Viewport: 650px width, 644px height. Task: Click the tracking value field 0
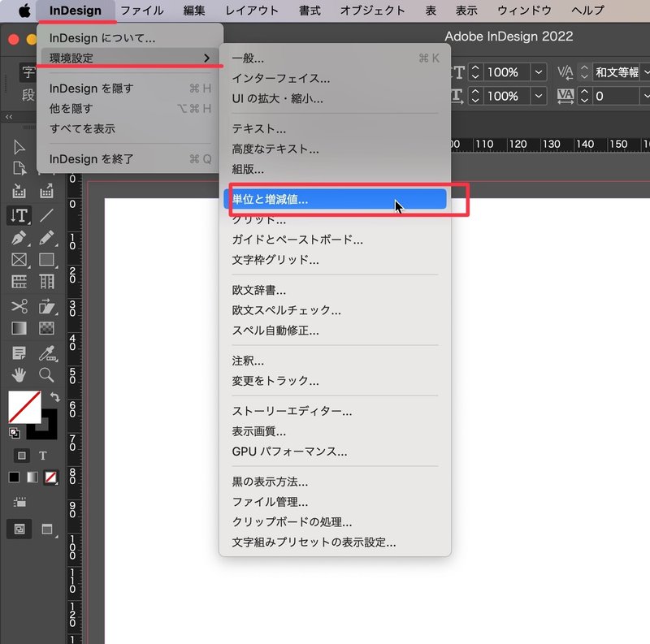(x=617, y=96)
